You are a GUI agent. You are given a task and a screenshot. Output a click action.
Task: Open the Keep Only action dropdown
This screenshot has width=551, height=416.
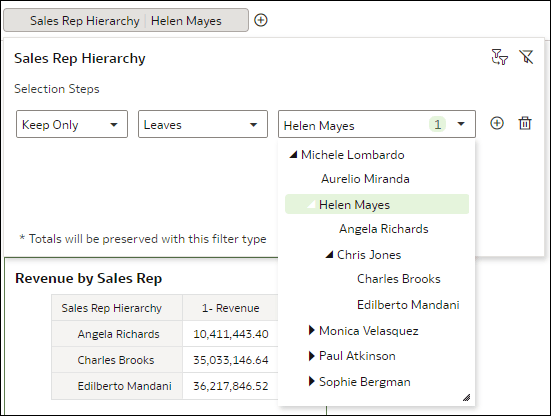pos(72,124)
